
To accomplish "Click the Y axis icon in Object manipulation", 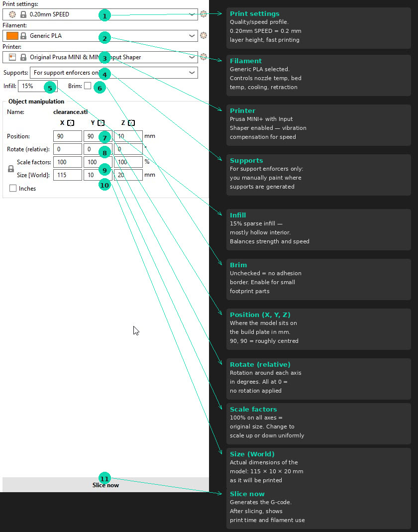I will [x=101, y=122].
